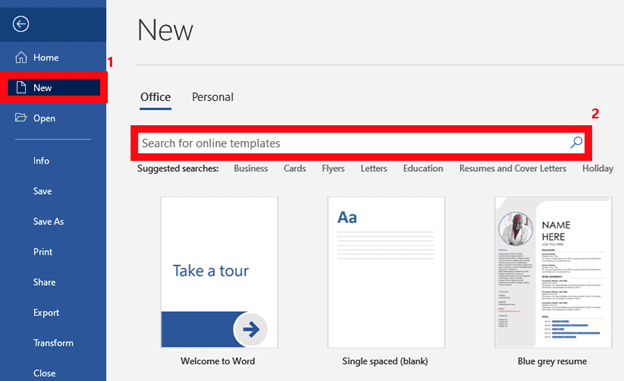Click the Cards suggested search
This screenshot has width=624, height=381.
[x=294, y=168]
